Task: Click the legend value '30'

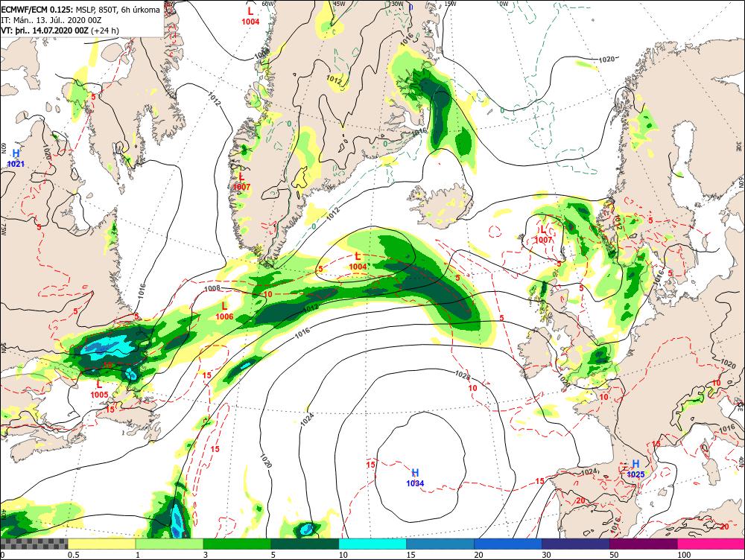Action: point(546,555)
